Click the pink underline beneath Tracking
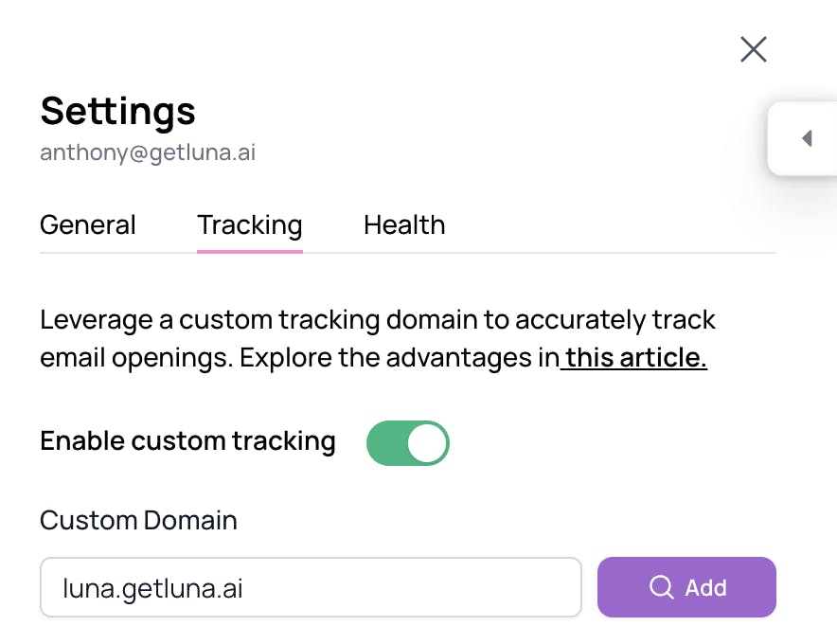The height and width of the screenshot is (644, 837). tap(250, 251)
